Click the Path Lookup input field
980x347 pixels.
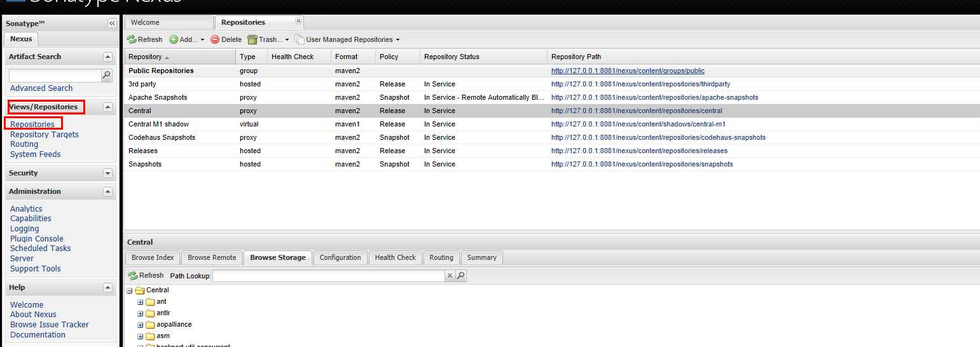(x=328, y=276)
